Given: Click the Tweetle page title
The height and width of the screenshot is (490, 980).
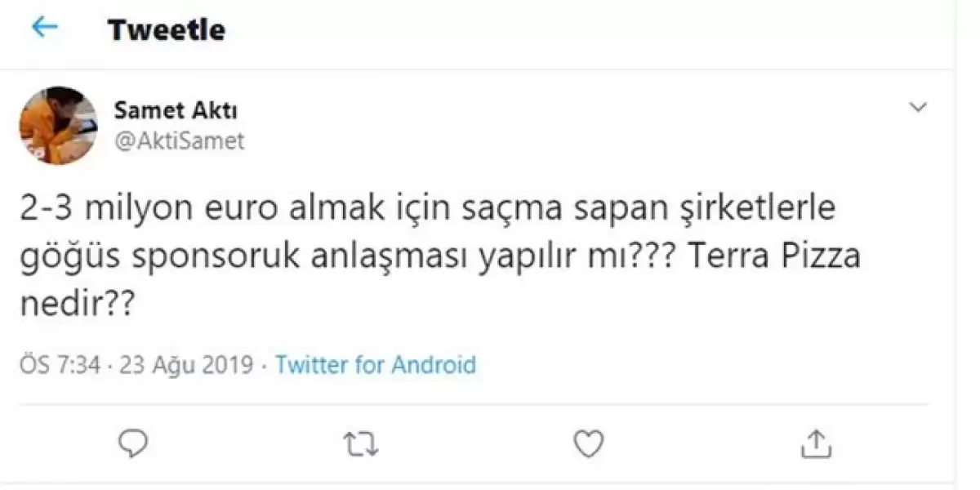Looking at the screenshot, I should 166,30.
